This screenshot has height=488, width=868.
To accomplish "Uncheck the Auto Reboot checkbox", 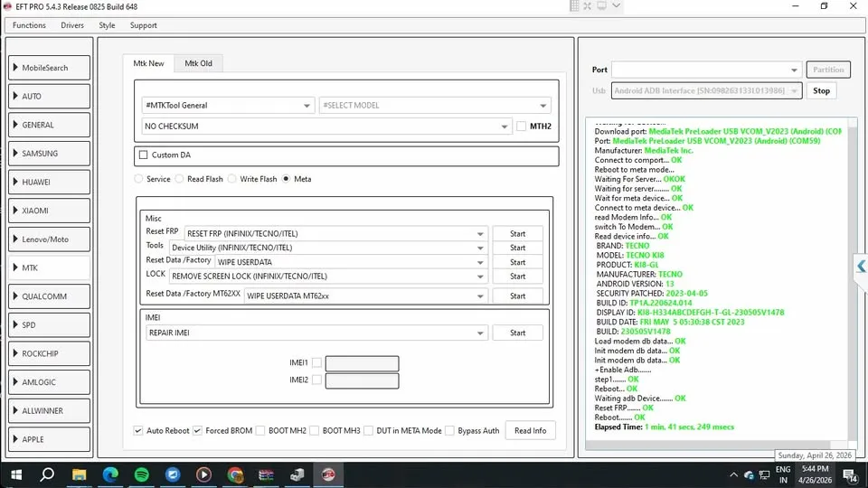I will coord(138,431).
